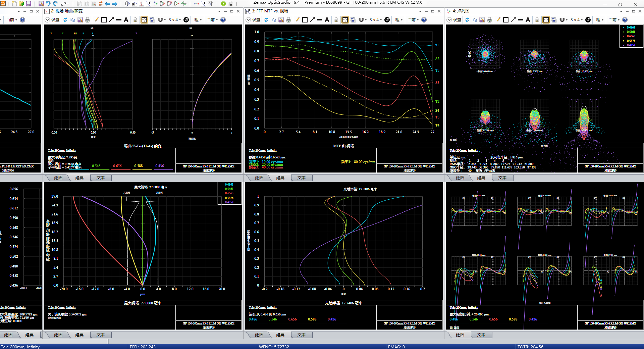Choose the text 'A' annotation tool in FFT MTF window
Viewport: 644px width, 349px height.
point(327,20)
